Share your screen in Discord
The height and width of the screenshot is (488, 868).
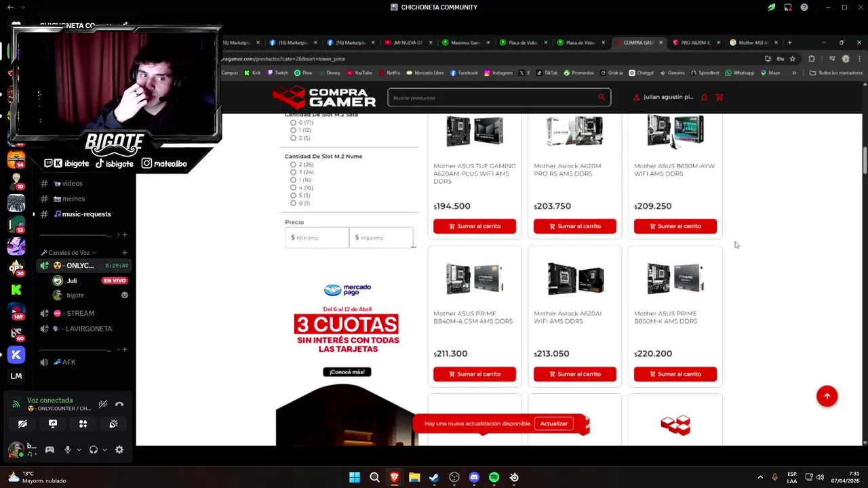point(53,424)
